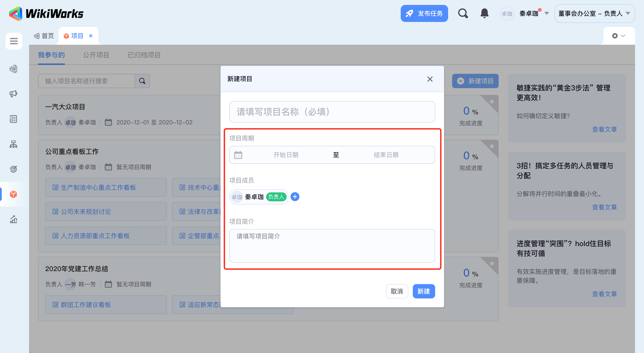The height and width of the screenshot is (353, 644).
Task: Click the 新建 confirm button
Action: tap(424, 291)
